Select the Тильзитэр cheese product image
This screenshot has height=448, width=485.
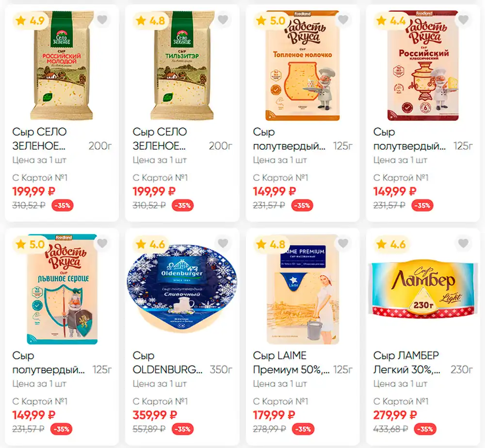(182, 65)
